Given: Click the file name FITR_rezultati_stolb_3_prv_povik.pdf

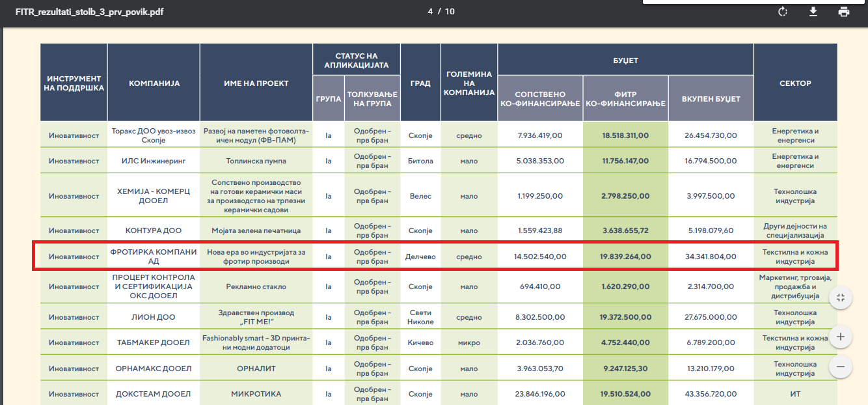Looking at the screenshot, I should point(89,12).
